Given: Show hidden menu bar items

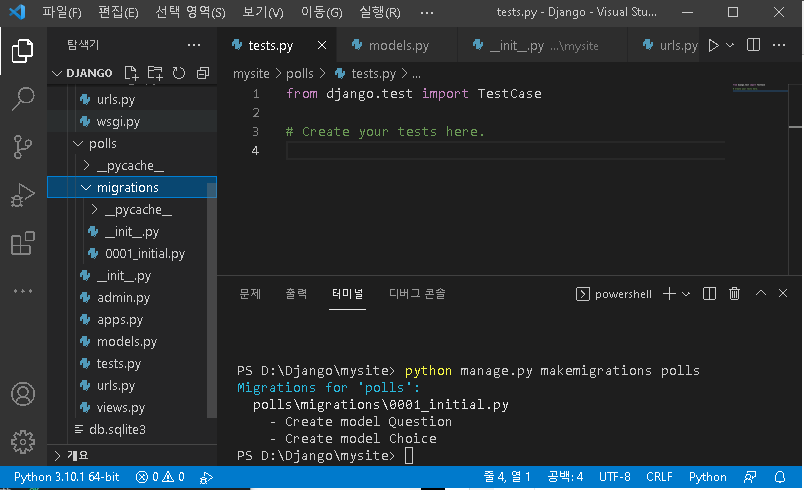Looking at the screenshot, I should point(427,13).
